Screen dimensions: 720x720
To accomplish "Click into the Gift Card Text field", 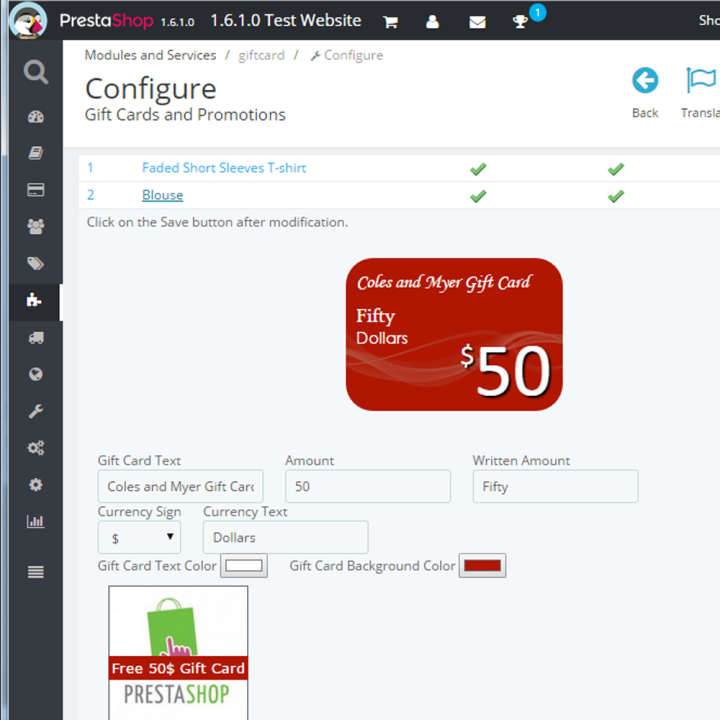I will click(180, 486).
